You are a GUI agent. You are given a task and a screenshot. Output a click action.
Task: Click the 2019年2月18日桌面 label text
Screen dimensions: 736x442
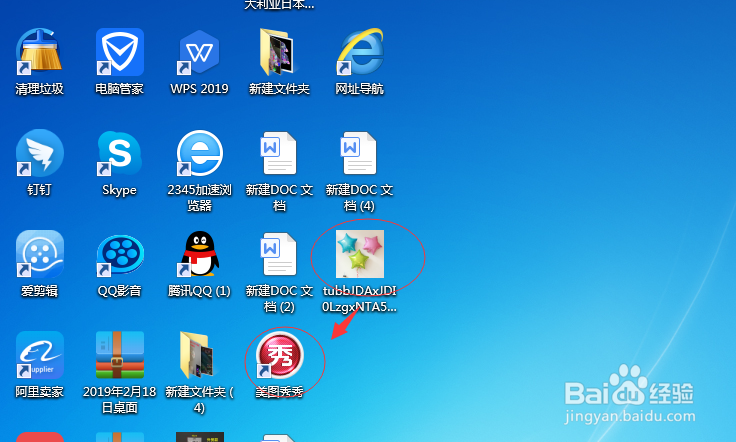coord(120,399)
